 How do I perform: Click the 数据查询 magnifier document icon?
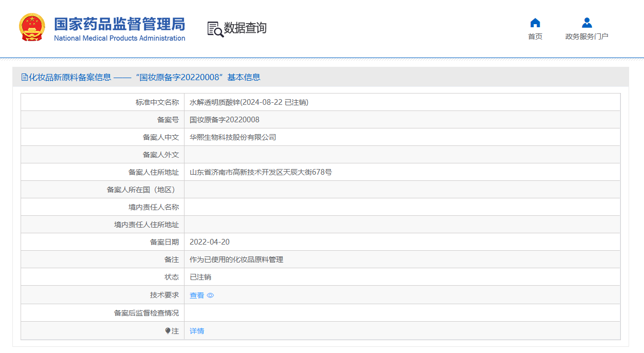click(215, 29)
